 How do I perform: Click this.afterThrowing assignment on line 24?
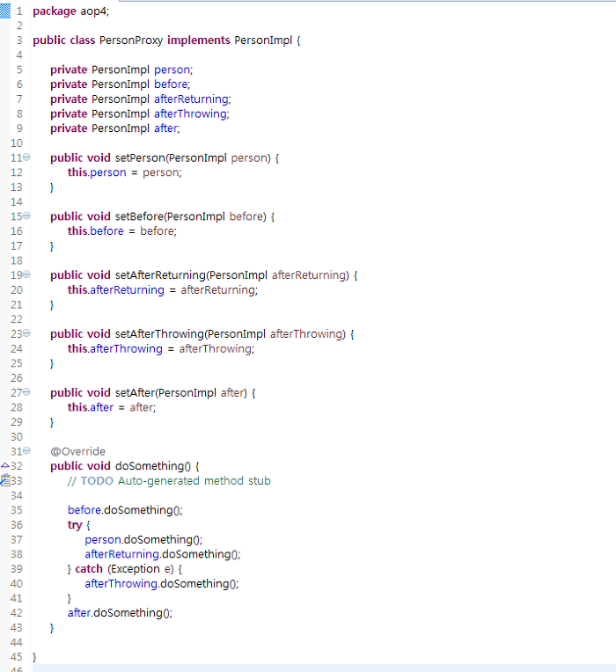click(x=161, y=349)
